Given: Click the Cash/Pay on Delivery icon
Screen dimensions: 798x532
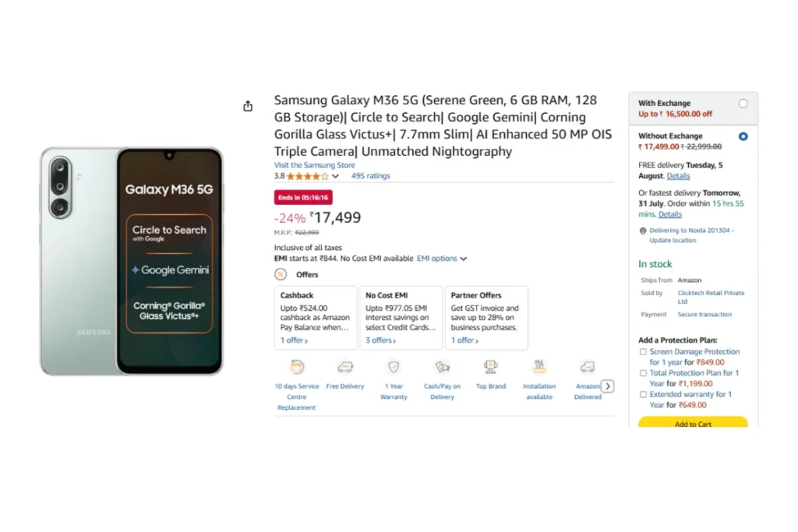Looking at the screenshot, I should [x=442, y=367].
